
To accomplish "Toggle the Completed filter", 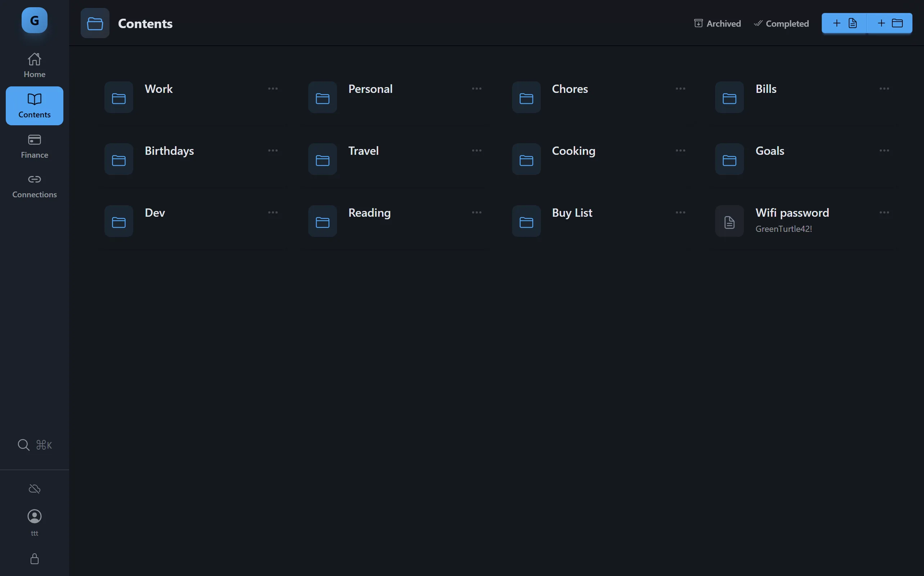I will 781,23.
